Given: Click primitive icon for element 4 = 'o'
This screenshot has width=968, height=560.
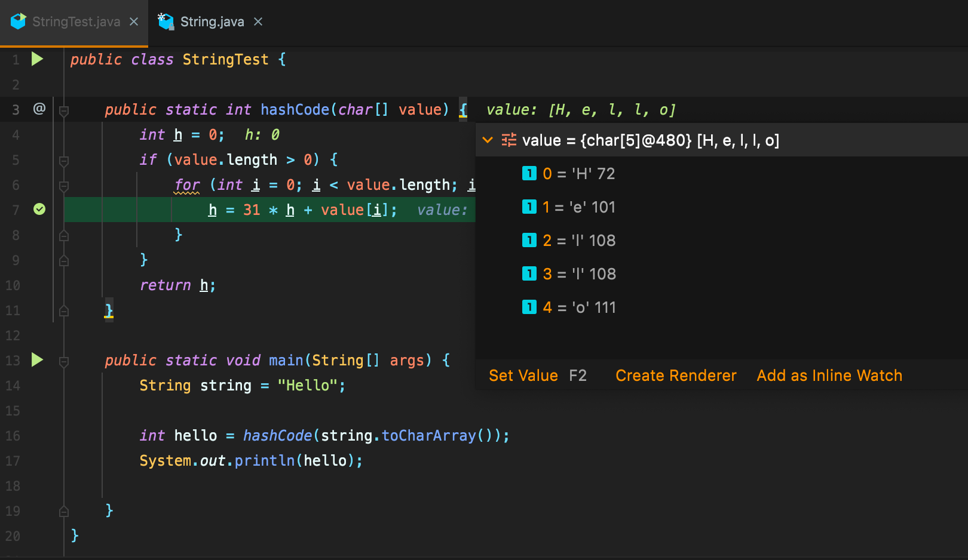Looking at the screenshot, I should click(x=529, y=307).
